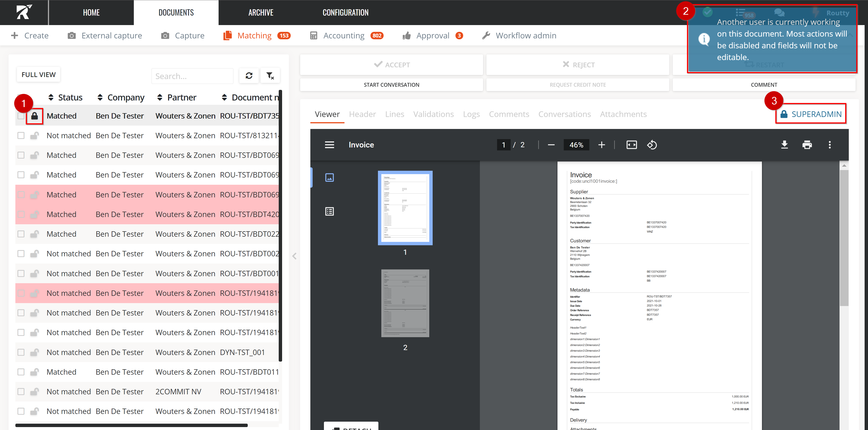Switch to the Validations tab

click(x=433, y=114)
